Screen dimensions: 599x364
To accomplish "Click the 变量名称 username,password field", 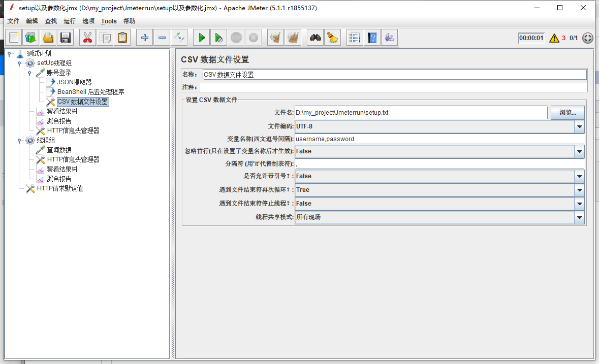I will (x=439, y=139).
